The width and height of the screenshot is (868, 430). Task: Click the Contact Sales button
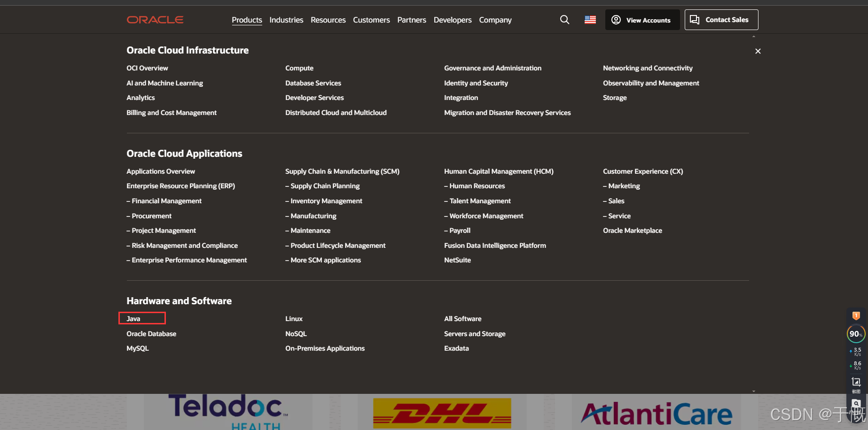click(x=721, y=20)
